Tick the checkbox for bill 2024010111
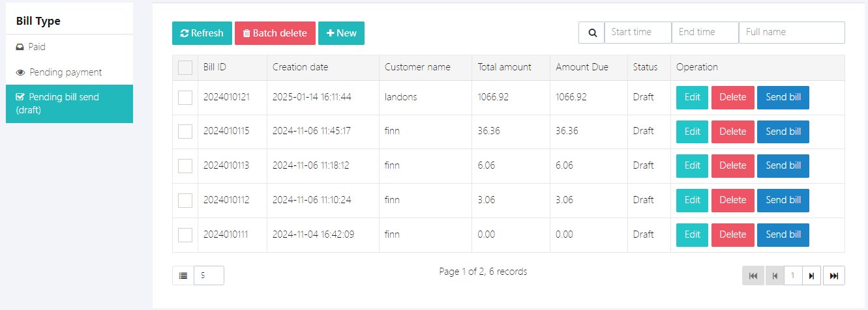This screenshot has height=310, width=868. pyautogui.click(x=185, y=235)
